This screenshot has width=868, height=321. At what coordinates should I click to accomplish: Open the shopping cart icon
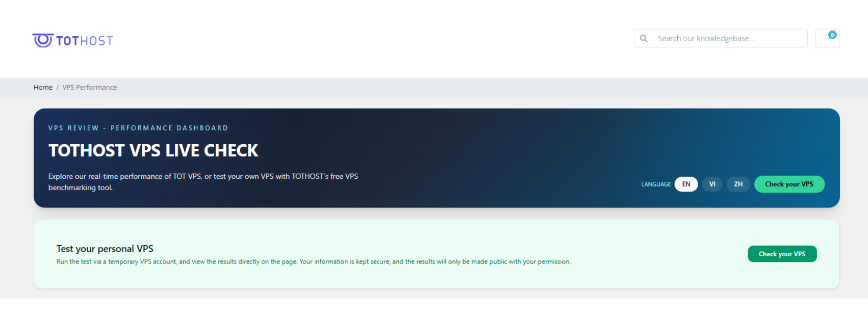[x=827, y=38]
